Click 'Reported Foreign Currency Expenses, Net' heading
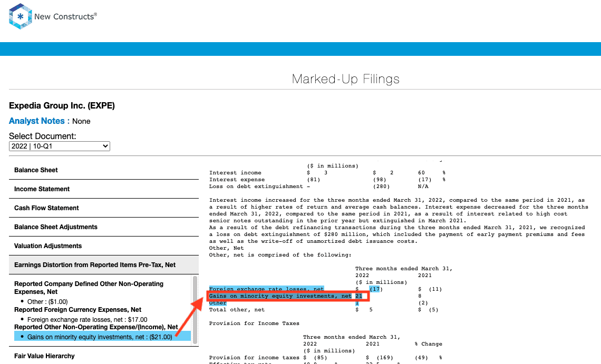Screen dimensions: 601x364 [78, 310]
